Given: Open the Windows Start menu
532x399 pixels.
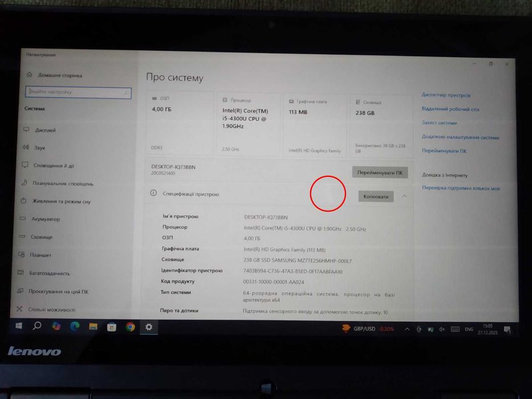Looking at the screenshot, I should (x=19, y=325).
